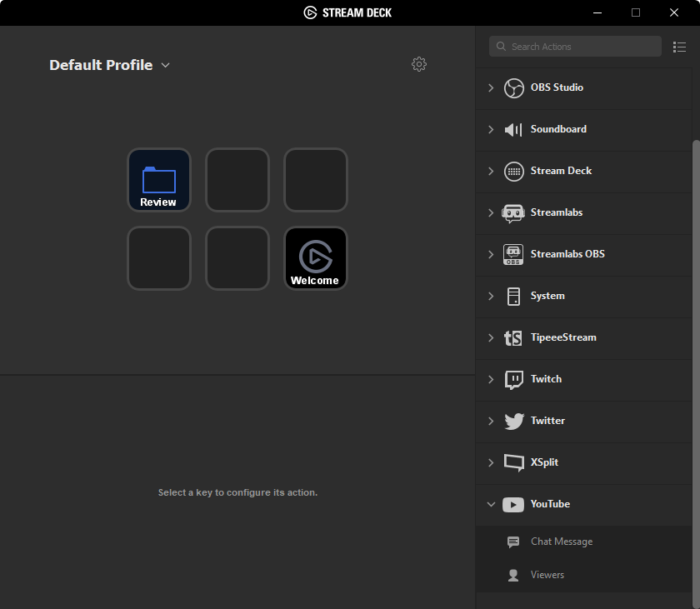Select the Chat Message action
Viewport: 700px width, 609px height.
584,542
